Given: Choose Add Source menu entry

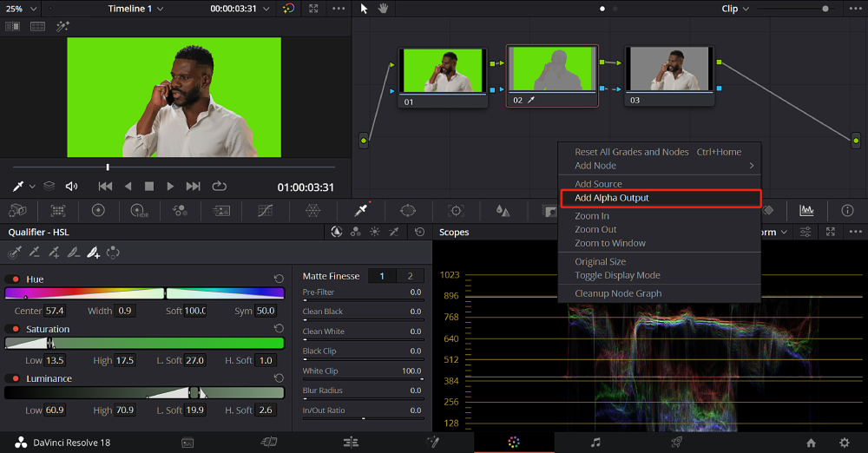Looking at the screenshot, I should [x=661, y=184].
